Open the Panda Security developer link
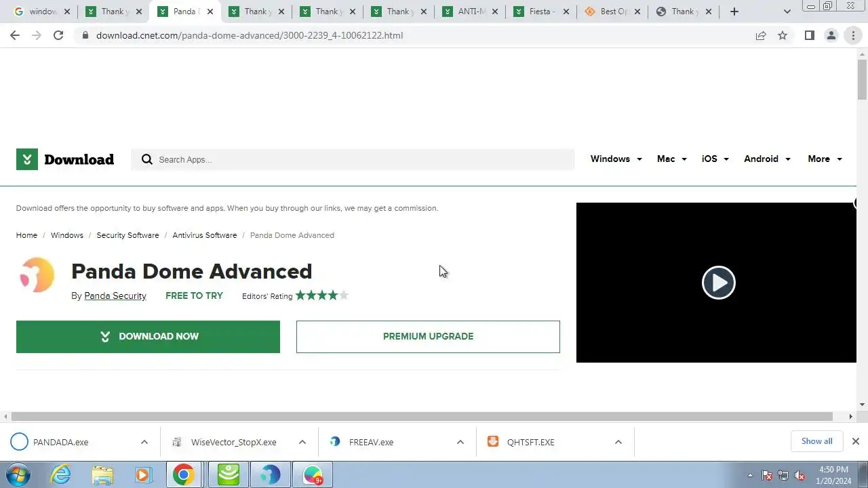Screen dimensions: 868x488 (115, 296)
